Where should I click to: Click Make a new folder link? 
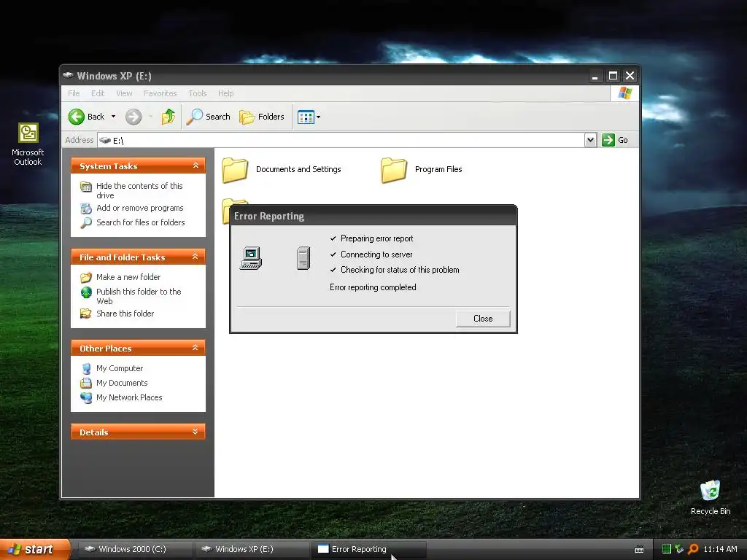coord(128,277)
